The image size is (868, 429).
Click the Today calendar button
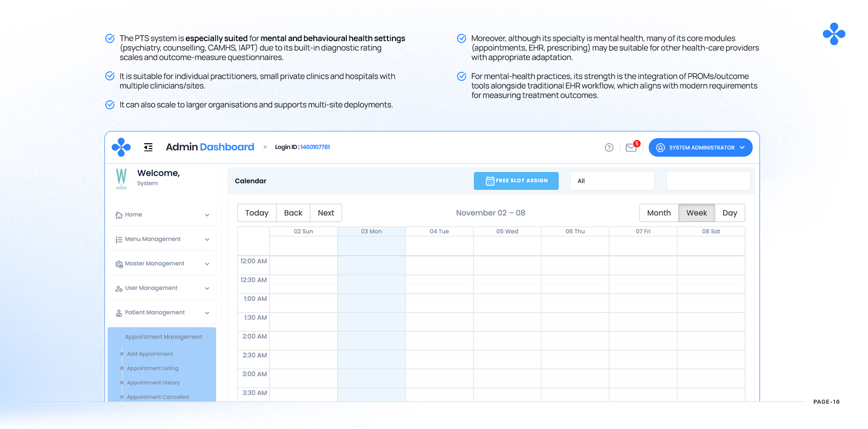[257, 213]
